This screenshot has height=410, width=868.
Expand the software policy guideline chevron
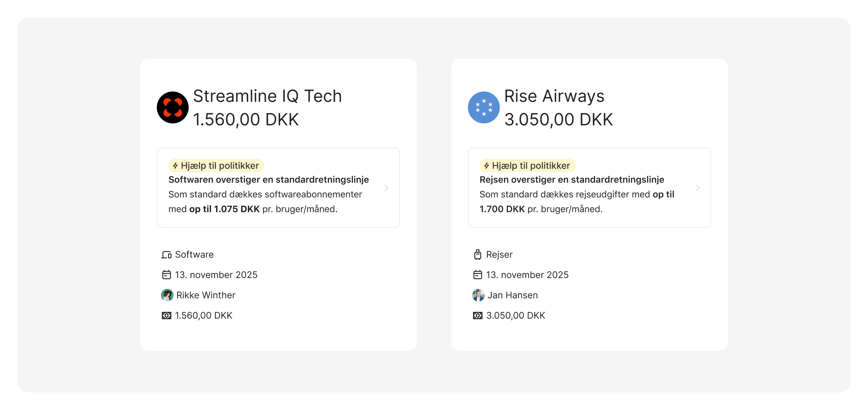tap(386, 188)
